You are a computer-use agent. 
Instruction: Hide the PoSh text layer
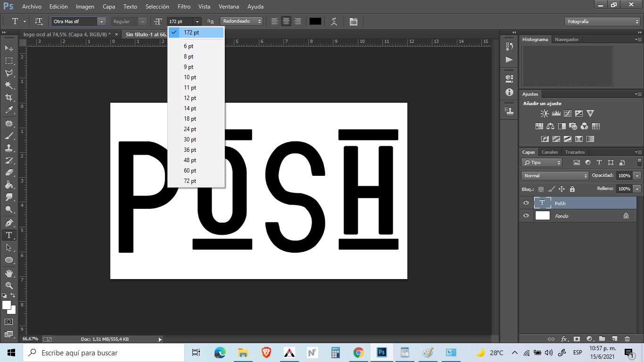coord(526,203)
